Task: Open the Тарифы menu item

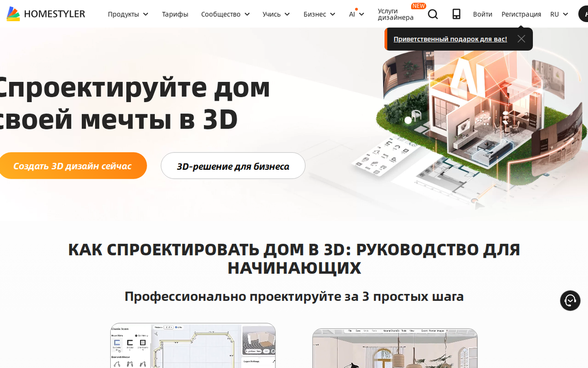Action: click(175, 14)
